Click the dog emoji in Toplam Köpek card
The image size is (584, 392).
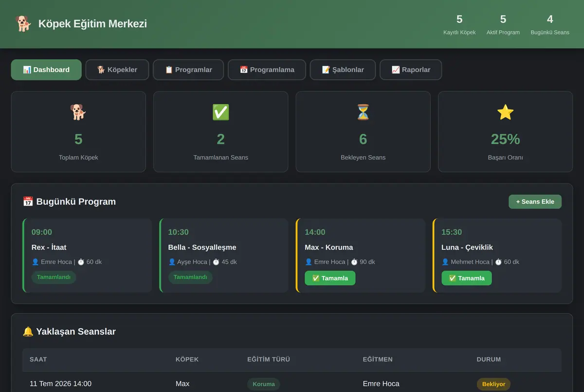coord(78,112)
